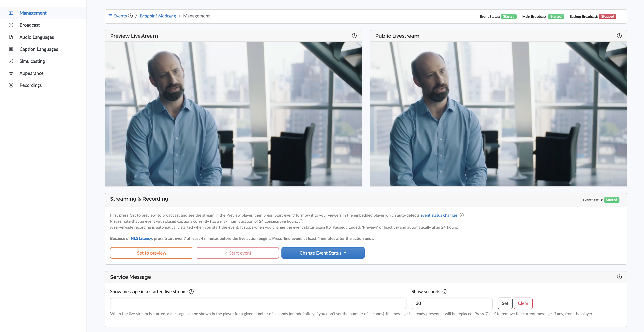Screen dimensions: 644x332
Task: Open the Broadcast sidebar item
Action: coord(43,25)
